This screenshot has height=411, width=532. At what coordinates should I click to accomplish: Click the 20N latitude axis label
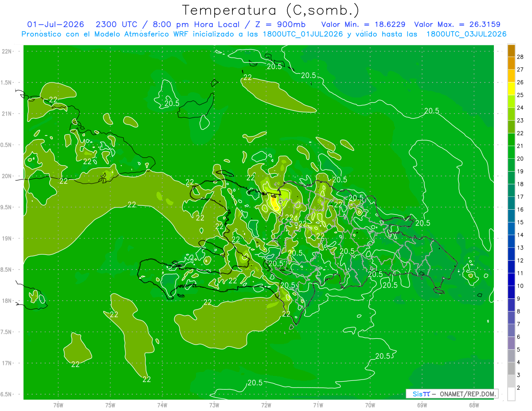click(8, 176)
